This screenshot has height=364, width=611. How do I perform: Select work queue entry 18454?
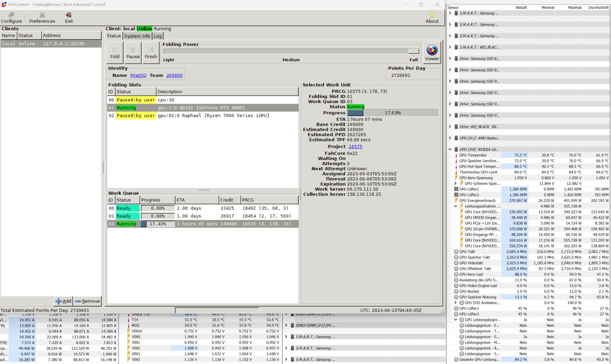click(203, 216)
